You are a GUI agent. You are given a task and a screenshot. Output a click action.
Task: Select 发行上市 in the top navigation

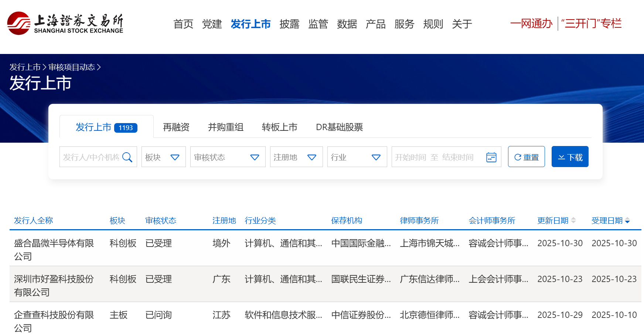pyautogui.click(x=251, y=24)
